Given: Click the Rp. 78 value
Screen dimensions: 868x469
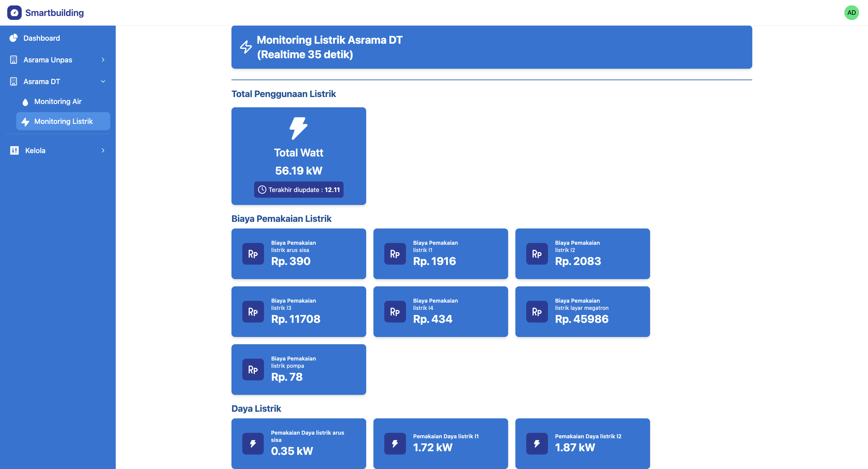Looking at the screenshot, I should (287, 377).
